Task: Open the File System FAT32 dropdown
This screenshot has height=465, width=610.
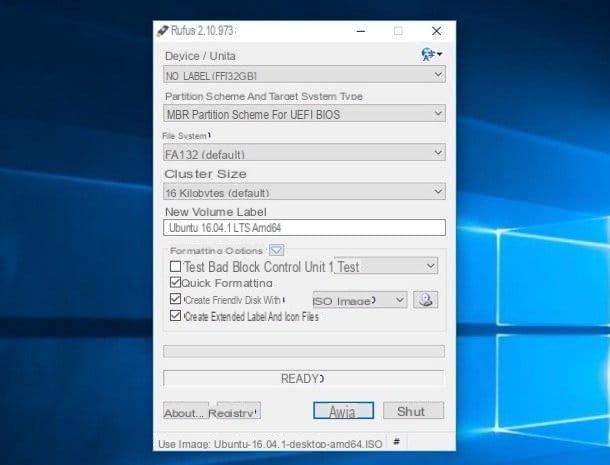Action: [x=304, y=153]
